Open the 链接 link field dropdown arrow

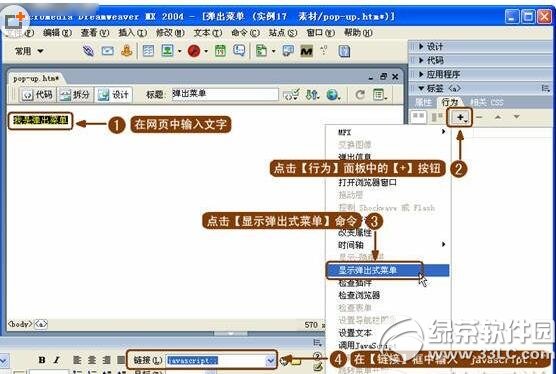tap(270, 361)
